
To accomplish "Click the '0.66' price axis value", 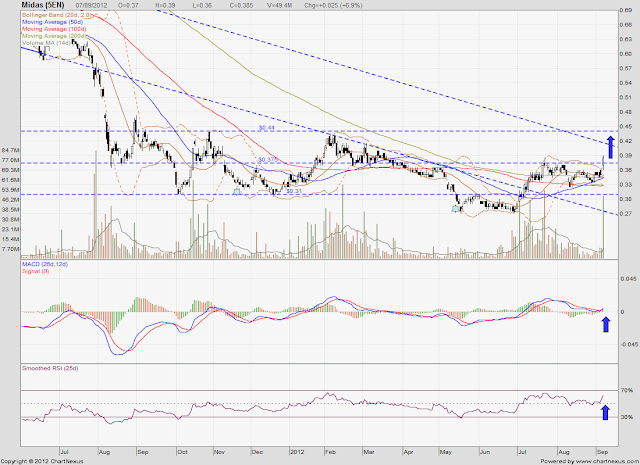I will pos(626,25).
